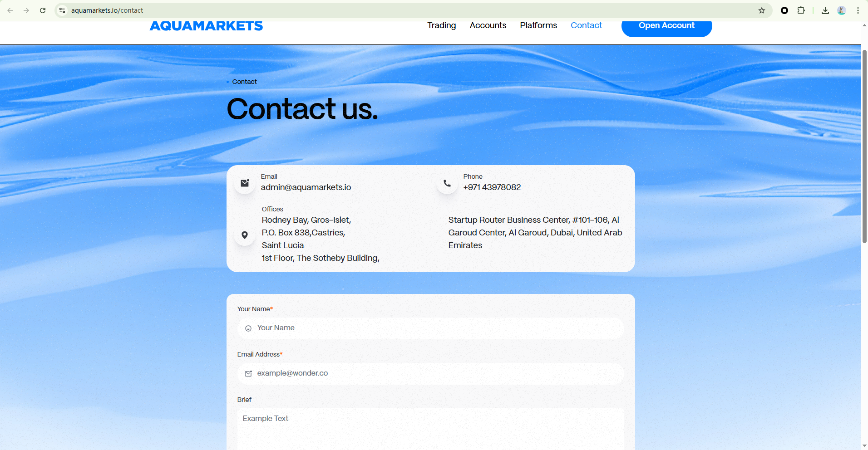
Task: Bookmark this page with the star icon
Action: pos(762,10)
